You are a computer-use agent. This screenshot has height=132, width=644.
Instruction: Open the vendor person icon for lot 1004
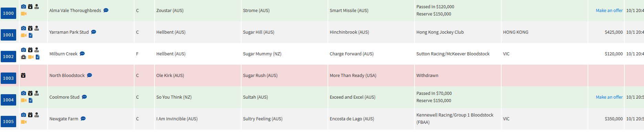tap(37, 93)
